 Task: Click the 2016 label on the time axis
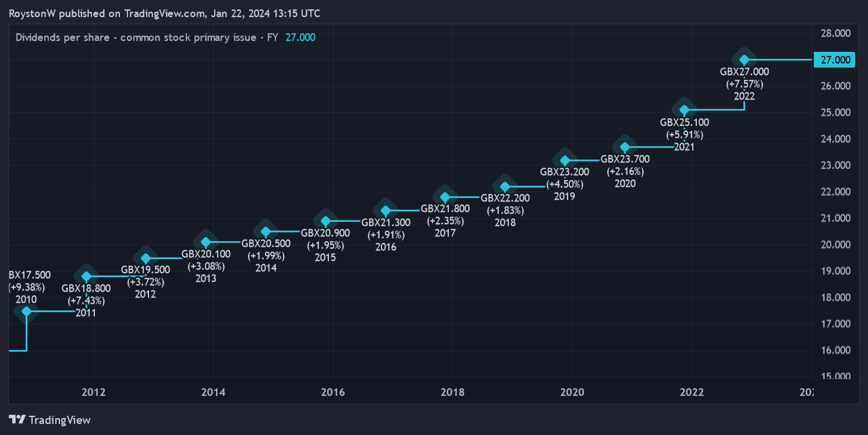pyautogui.click(x=333, y=392)
